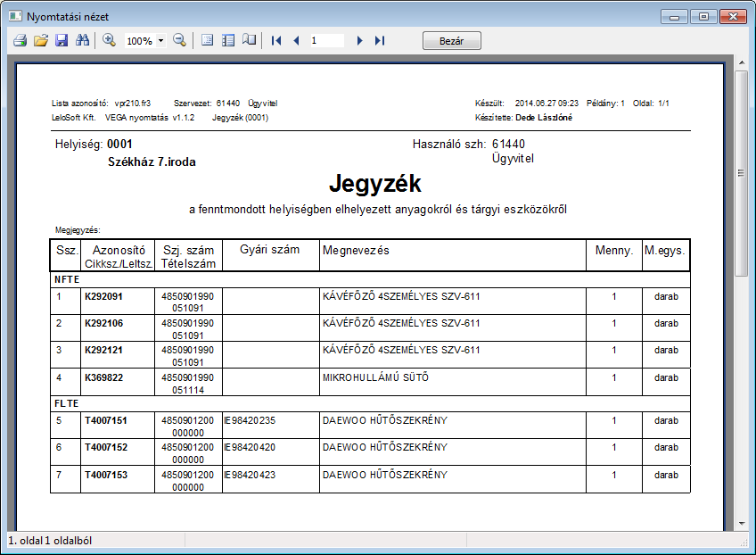Save the report using floppy disk icon
The height and width of the screenshot is (555, 756).
click(62, 40)
